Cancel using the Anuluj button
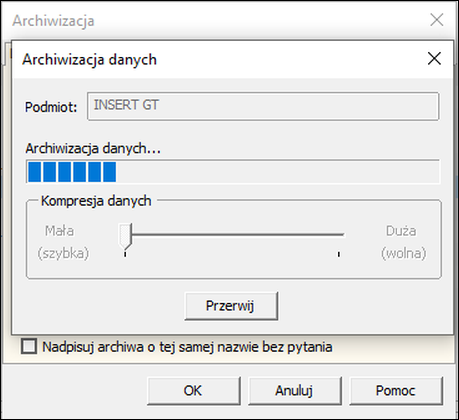This screenshot has width=459, height=420. 295,391
